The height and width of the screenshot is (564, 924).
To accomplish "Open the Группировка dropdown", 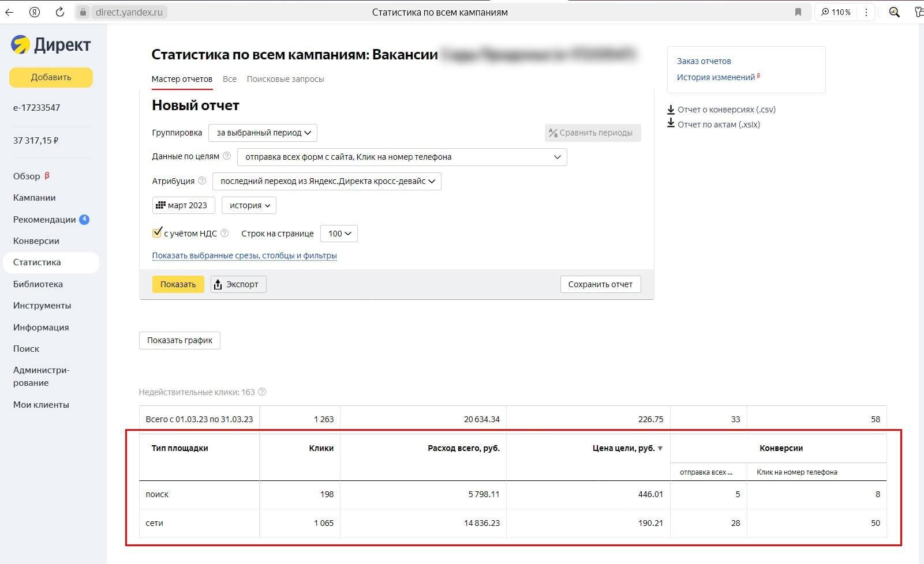I will 263,133.
